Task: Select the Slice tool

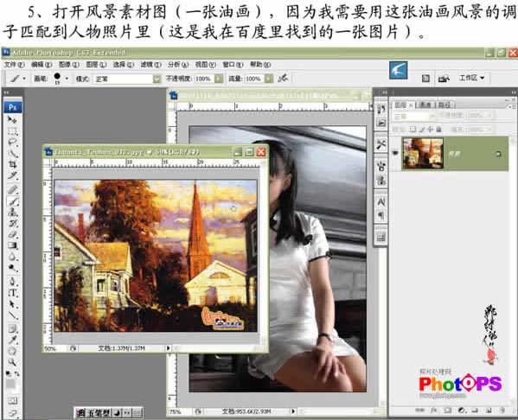Action: [x=12, y=175]
